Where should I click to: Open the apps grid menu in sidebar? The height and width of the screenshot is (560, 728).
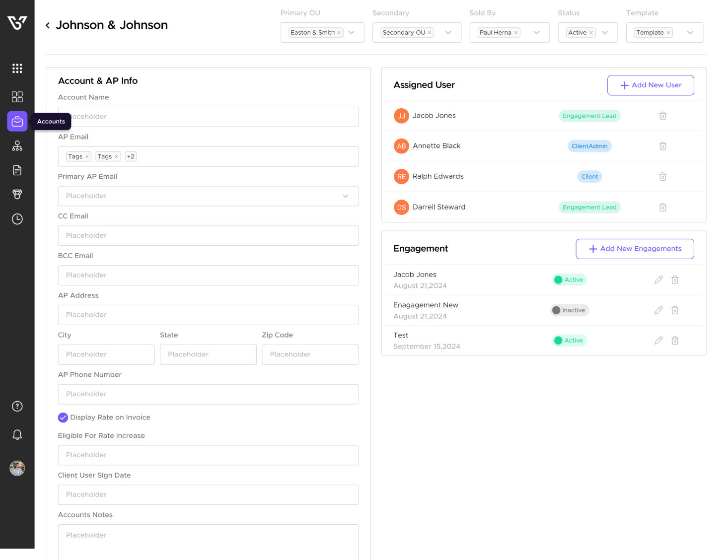[17, 69]
